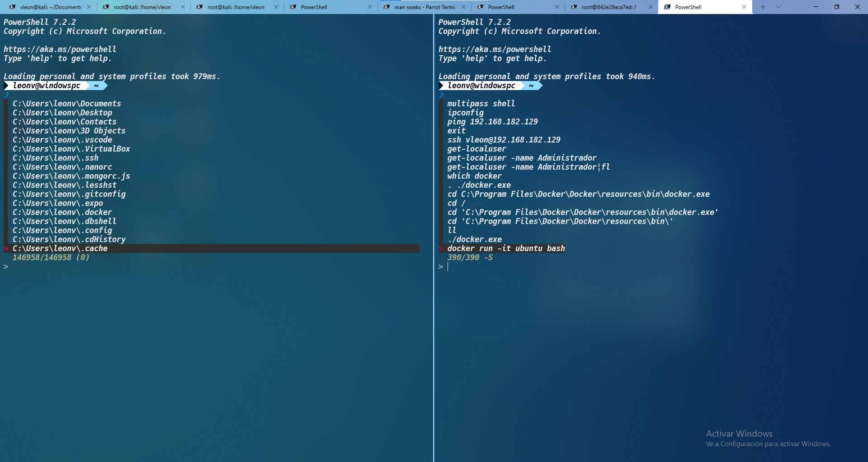Open a new tab with the plus button

coord(763,7)
